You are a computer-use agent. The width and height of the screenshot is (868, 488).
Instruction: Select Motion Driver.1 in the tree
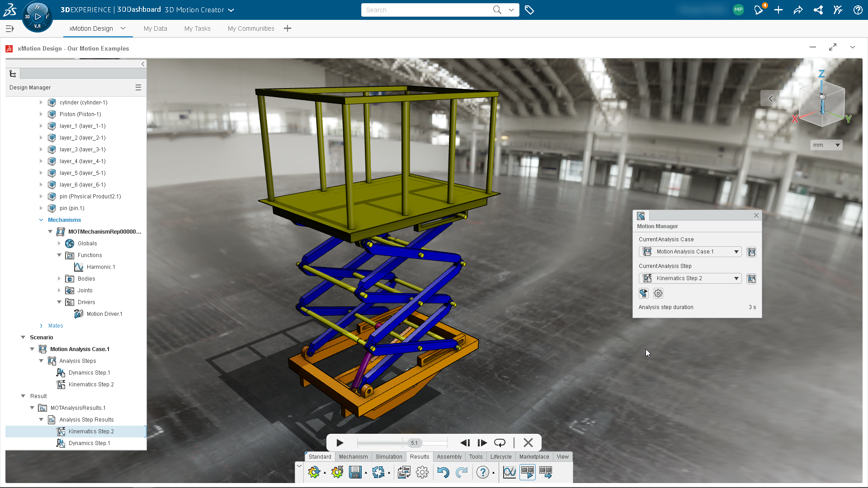pos(104,314)
